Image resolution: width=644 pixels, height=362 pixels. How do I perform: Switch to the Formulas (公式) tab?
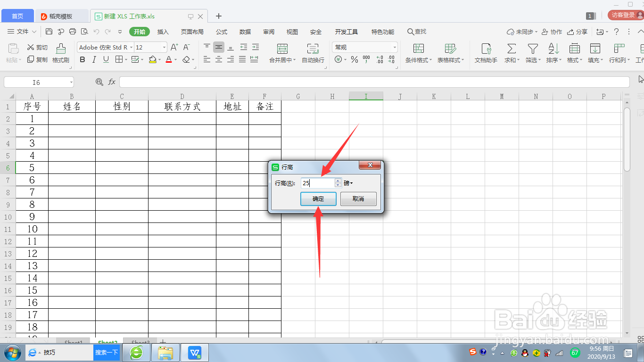(x=222, y=32)
